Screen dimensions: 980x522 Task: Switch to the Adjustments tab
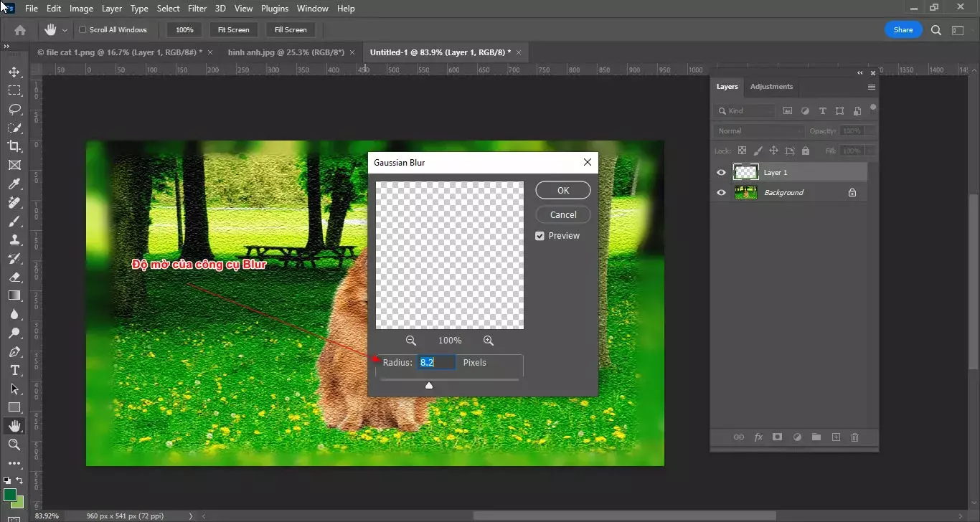[771, 86]
